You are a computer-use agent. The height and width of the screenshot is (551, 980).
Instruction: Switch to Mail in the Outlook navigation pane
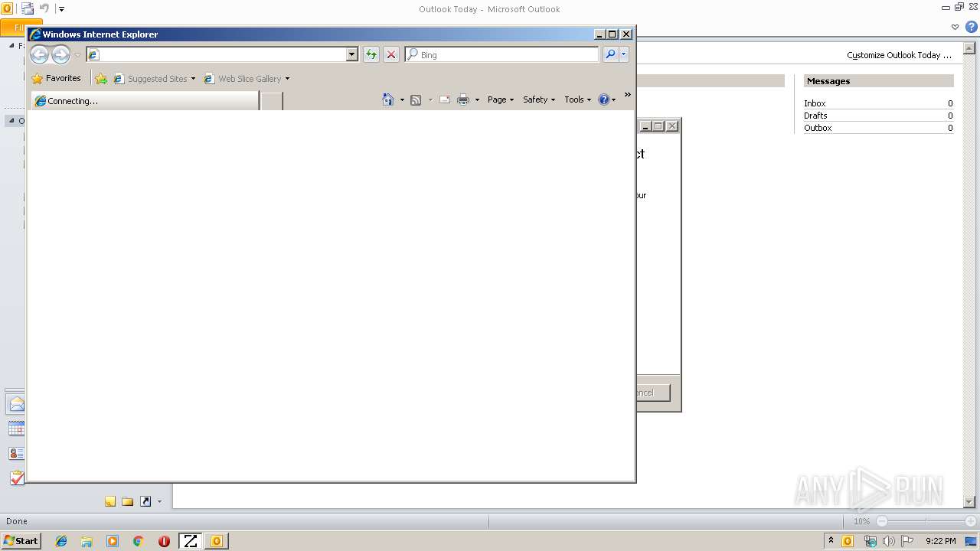16,404
